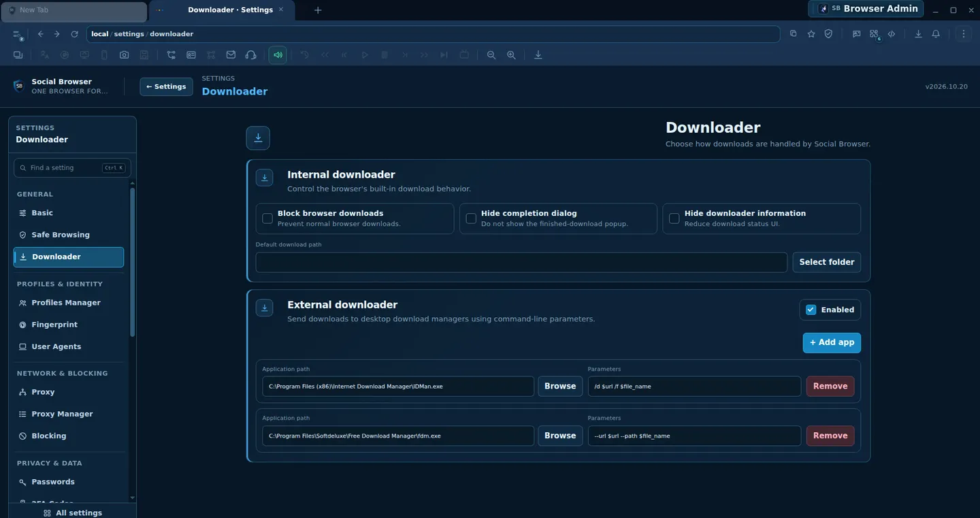980x518 pixels.
Task: Remove the Free Download Manager fdm.exe entry
Action: (x=830, y=436)
